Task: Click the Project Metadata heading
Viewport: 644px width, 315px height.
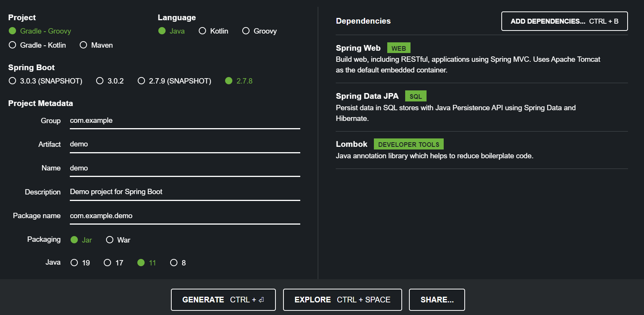Action: (x=40, y=103)
